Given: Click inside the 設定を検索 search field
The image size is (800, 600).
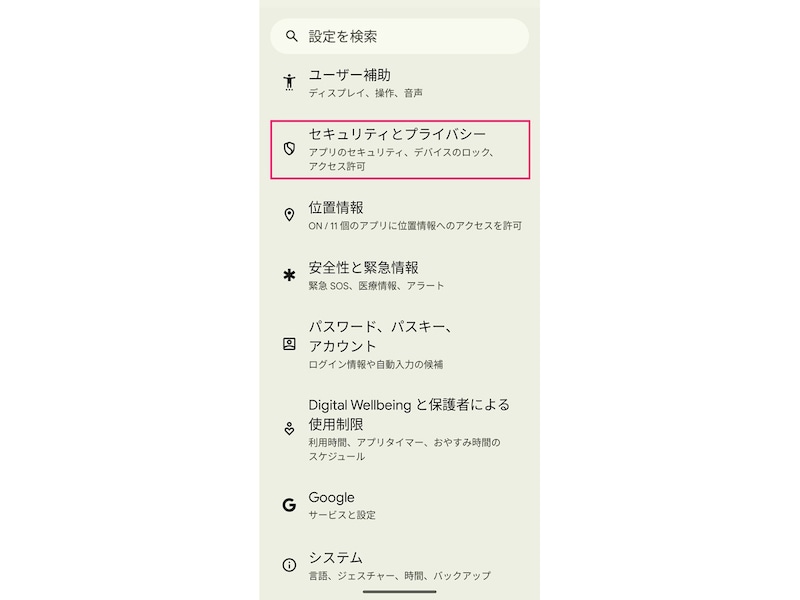Looking at the screenshot, I should [x=400, y=37].
